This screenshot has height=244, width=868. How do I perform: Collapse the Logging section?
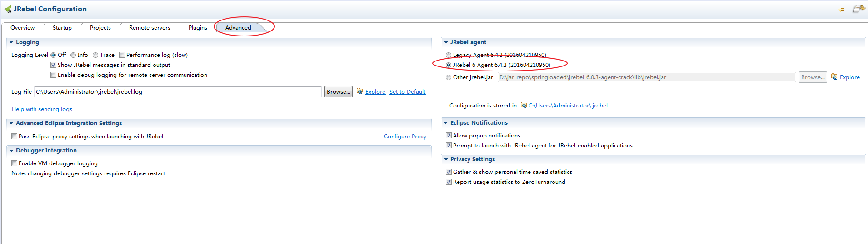pos(11,42)
